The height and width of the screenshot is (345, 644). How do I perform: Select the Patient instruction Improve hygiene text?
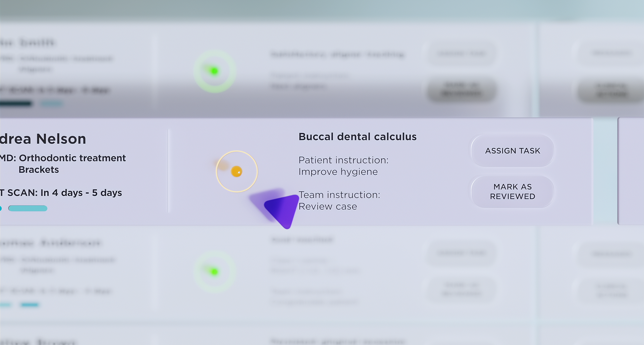pyautogui.click(x=343, y=166)
